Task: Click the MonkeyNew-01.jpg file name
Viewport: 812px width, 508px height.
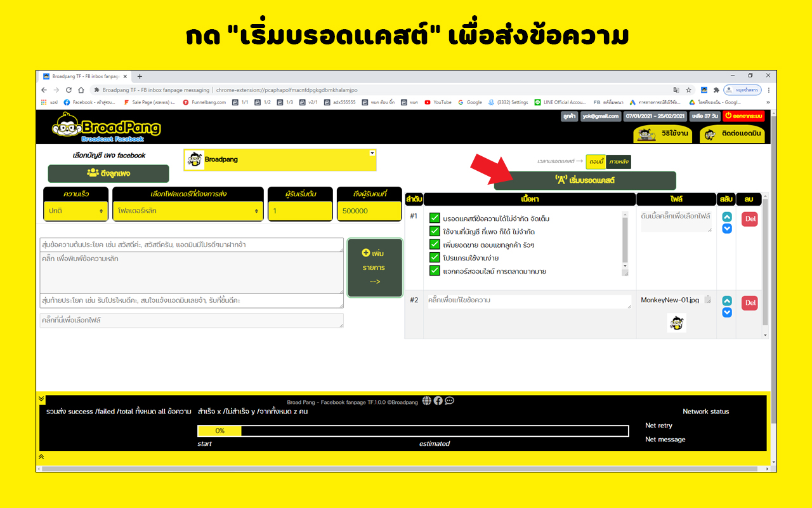Action: [x=670, y=300]
